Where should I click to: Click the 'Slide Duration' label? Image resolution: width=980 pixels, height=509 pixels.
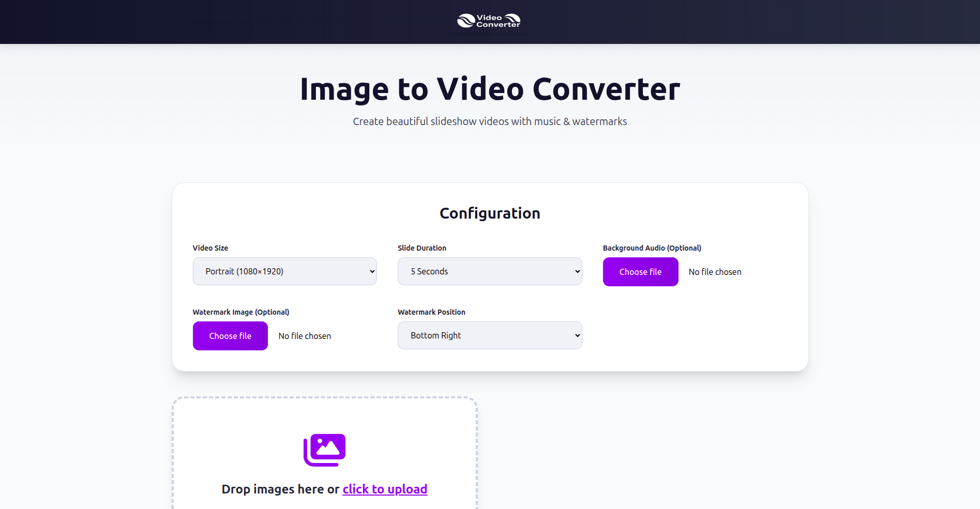[x=422, y=248]
